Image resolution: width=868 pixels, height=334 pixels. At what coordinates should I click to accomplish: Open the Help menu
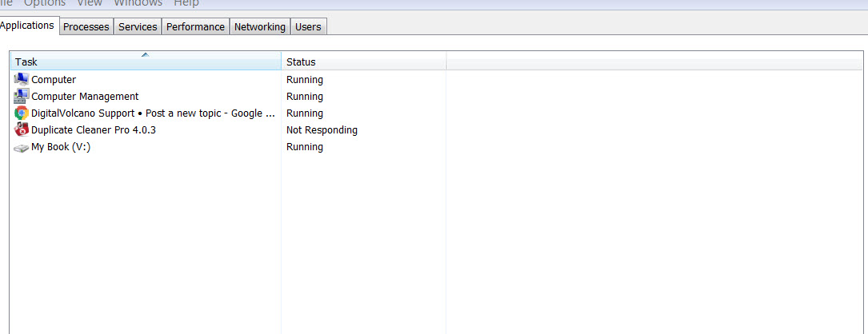pos(186,3)
